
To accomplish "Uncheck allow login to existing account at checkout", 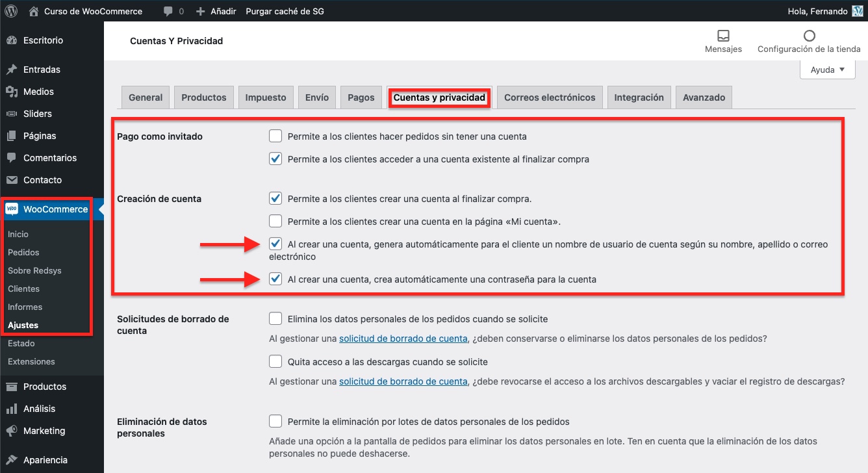I will point(275,159).
